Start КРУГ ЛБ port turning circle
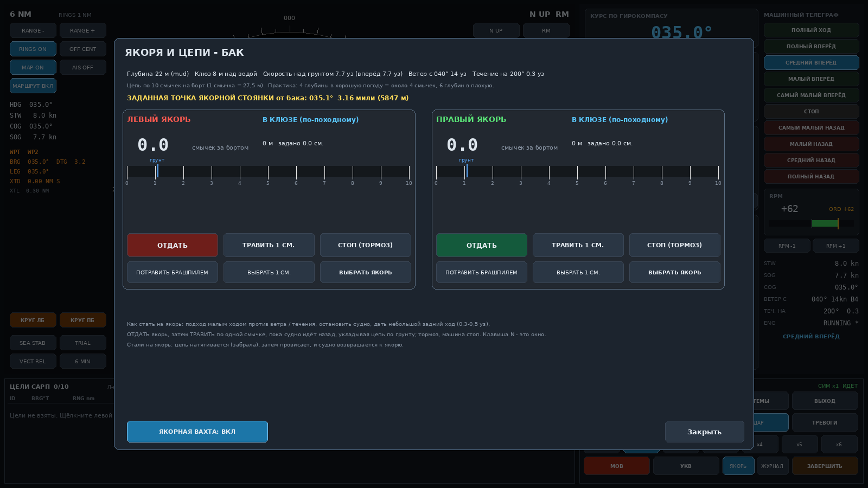Image resolution: width=868 pixels, height=488 pixels. [x=33, y=320]
